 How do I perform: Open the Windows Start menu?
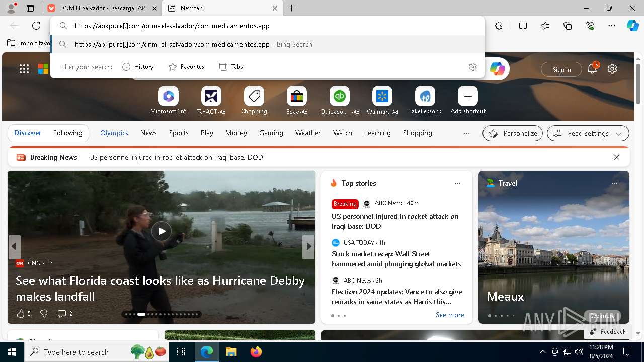tap(12, 352)
